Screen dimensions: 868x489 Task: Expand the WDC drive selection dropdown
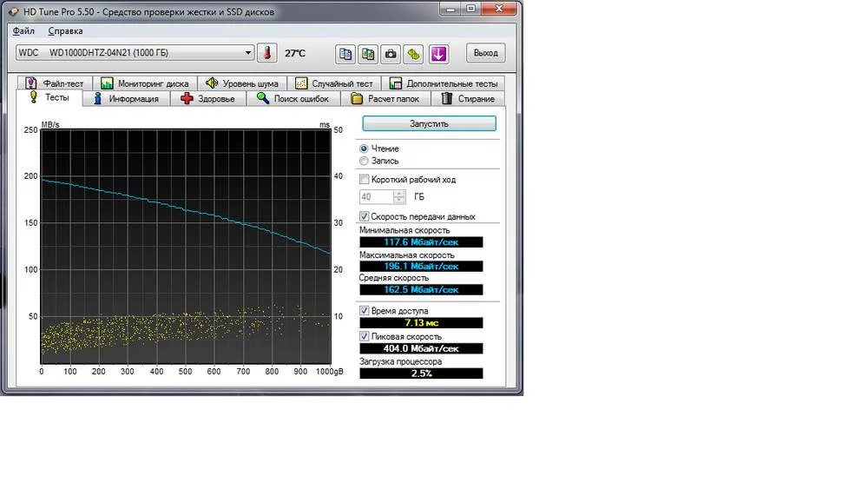coord(248,54)
